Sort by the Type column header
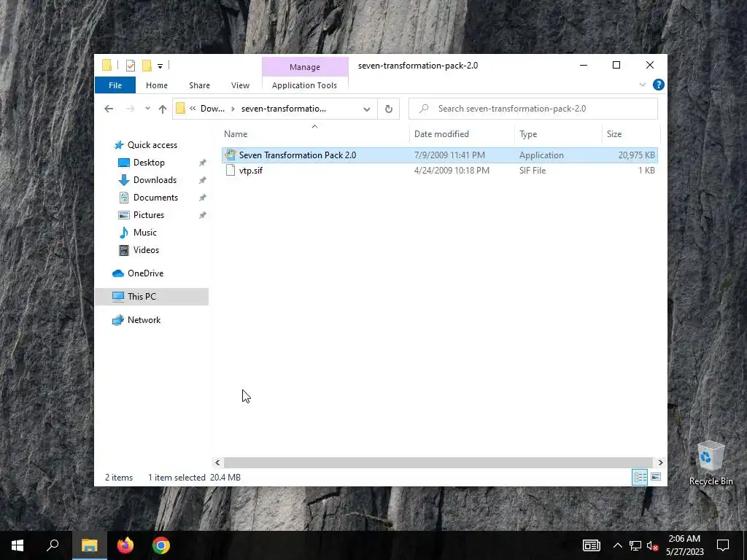The image size is (747, 560). pos(528,134)
